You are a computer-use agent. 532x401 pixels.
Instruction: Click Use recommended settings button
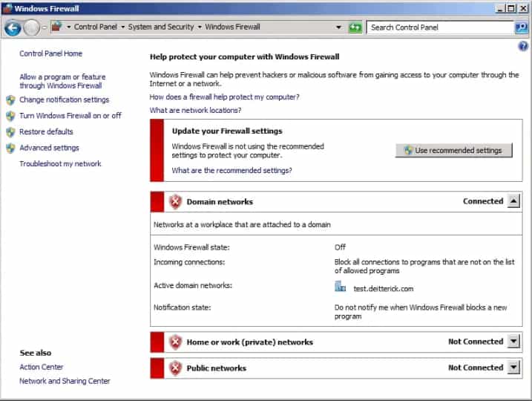point(453,151)
